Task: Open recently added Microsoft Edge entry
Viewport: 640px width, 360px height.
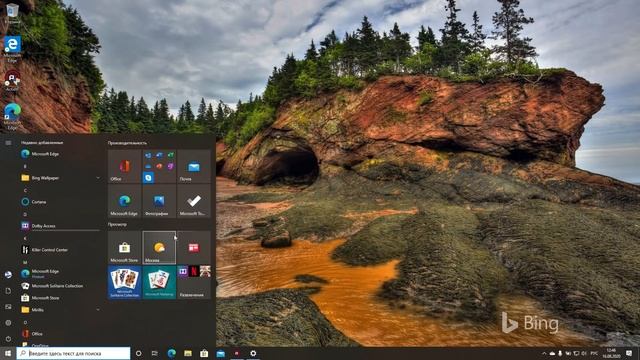Action: click(60, 154)
